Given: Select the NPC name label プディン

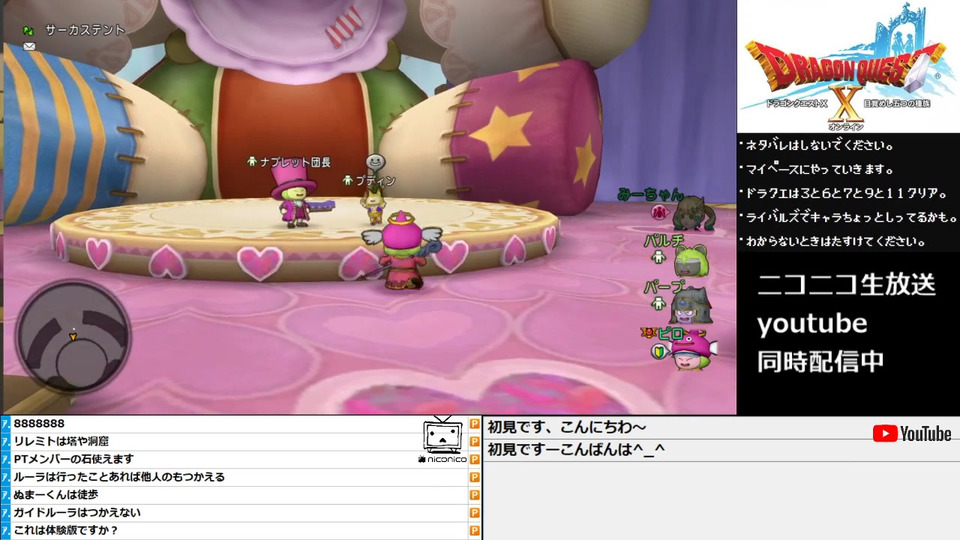Looking at the screenshot, I should [375, 181].
